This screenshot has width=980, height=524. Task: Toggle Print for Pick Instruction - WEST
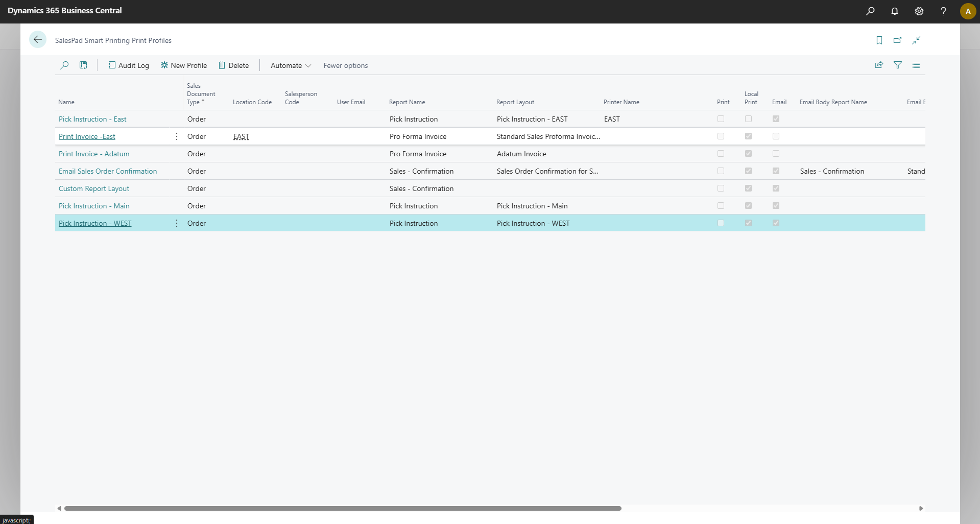point(721,223)
